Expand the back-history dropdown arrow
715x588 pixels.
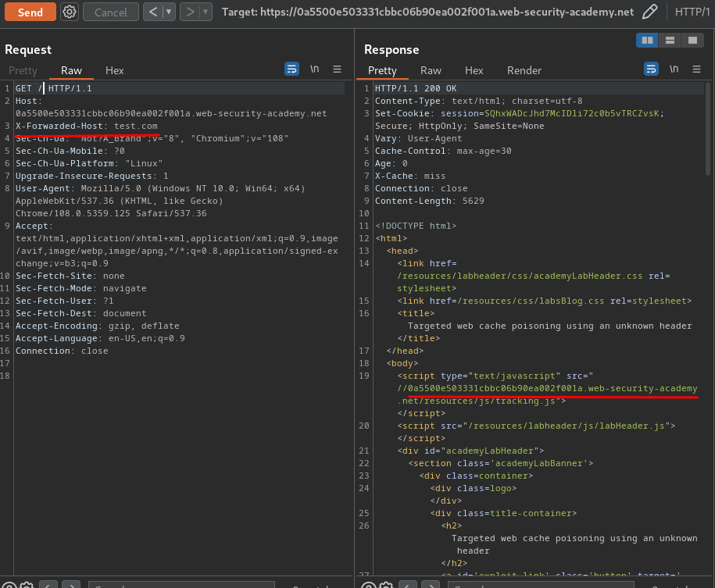[x=169, y=12]
